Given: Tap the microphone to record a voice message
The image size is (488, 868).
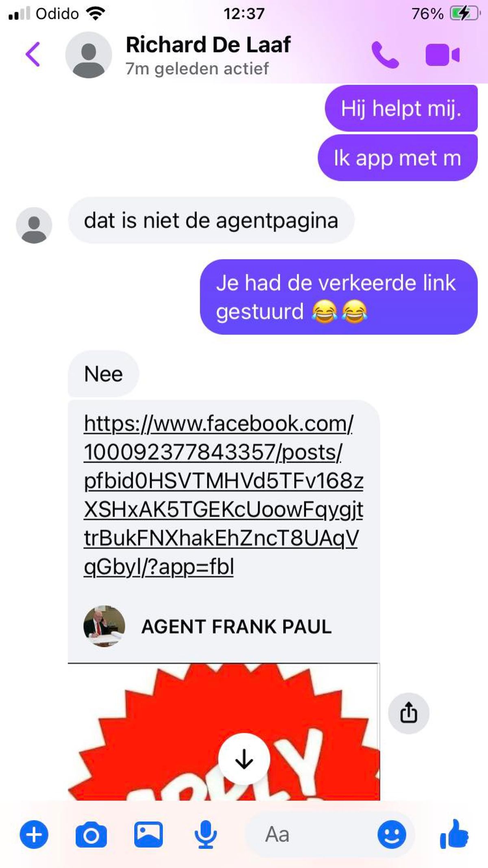Looking at the screenshot, I should tap(206, 835).
